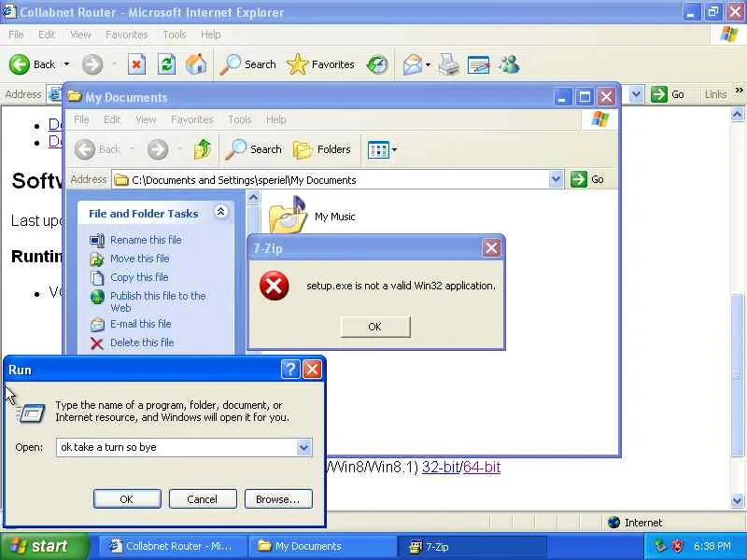Click the Up folder icon in My Documents
Image resolution: width=747 pixels, height=560 pixels.
[x=203, y=149]
